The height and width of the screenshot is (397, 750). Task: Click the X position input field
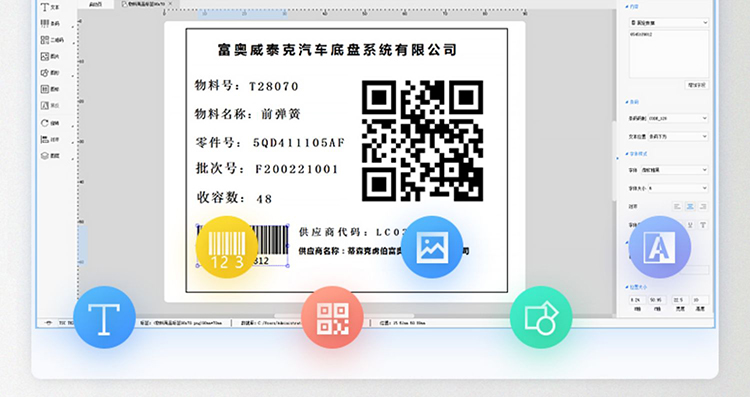(x=637, y=300)
